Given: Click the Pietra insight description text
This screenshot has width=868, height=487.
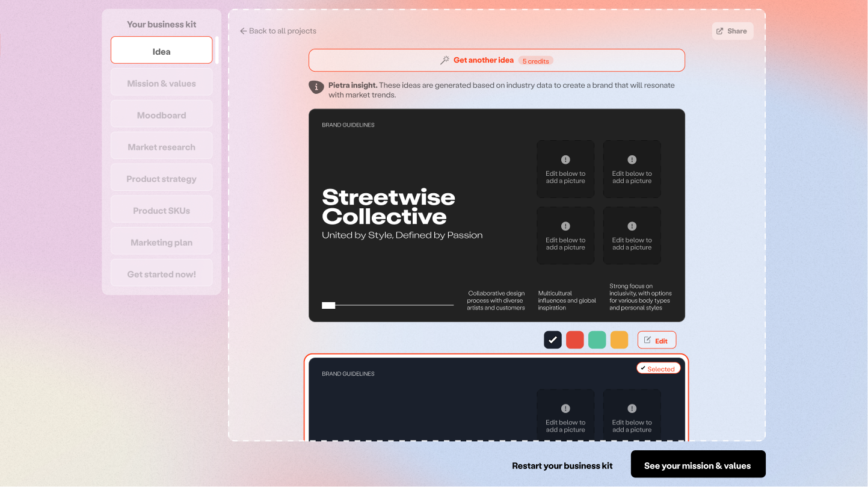Looking at the screenshot, I should 502,90.
